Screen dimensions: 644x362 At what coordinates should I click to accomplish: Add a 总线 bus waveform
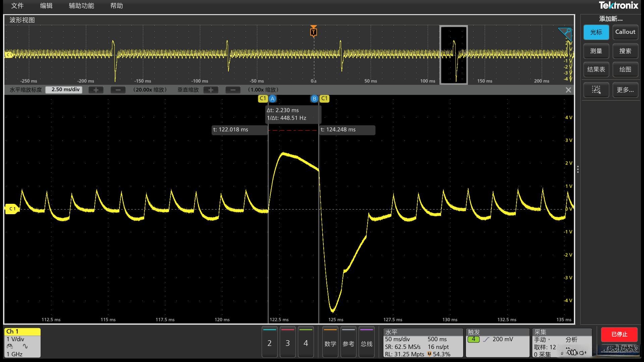point(366,343)
